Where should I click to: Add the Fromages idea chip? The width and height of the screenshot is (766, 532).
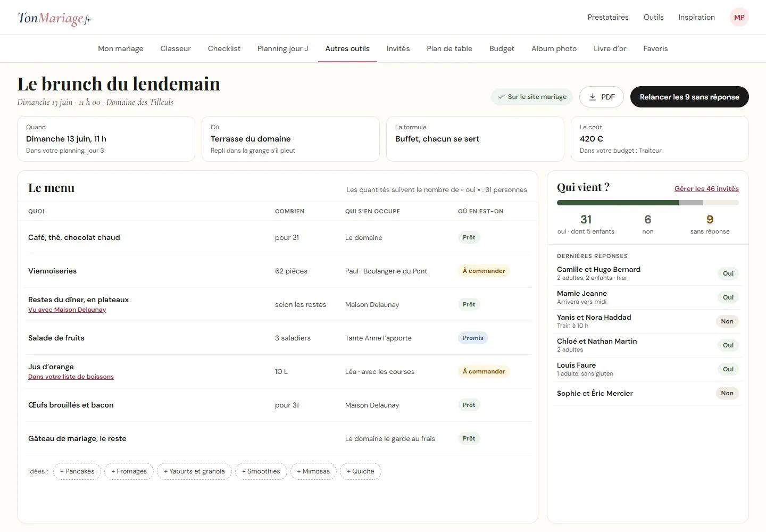(129, 471)
